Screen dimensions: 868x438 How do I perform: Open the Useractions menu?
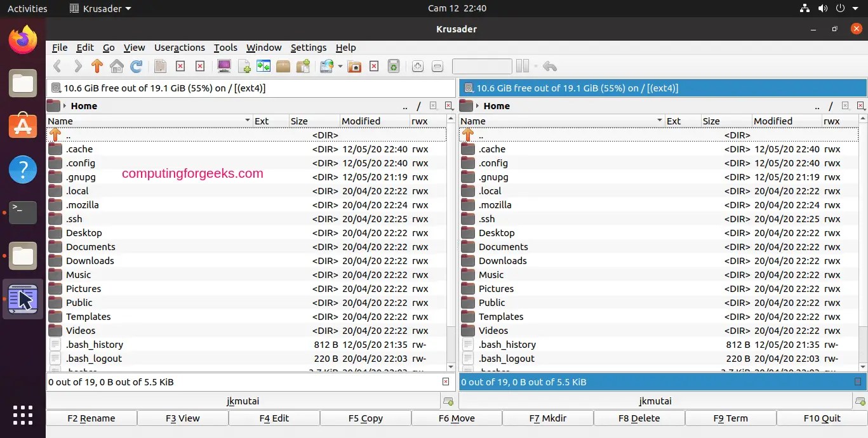click(x=180, y=48)
